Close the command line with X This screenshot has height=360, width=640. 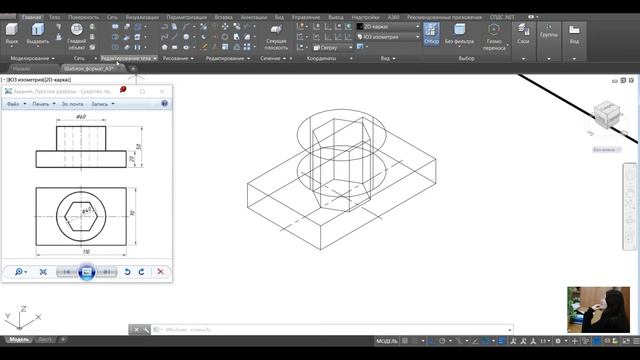tap(136, 330)
